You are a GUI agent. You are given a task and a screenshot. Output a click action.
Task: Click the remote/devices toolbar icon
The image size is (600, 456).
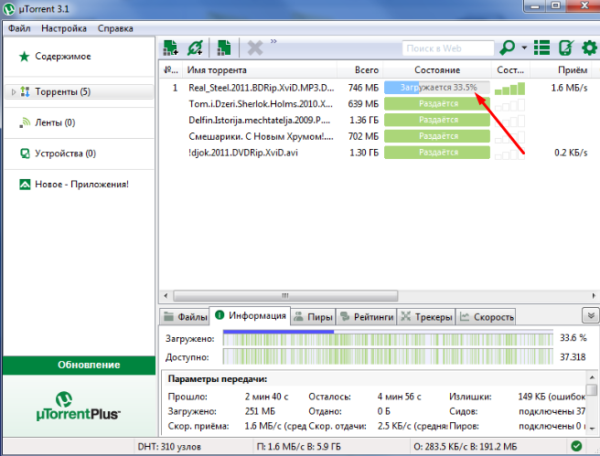[x=566, y=48]
